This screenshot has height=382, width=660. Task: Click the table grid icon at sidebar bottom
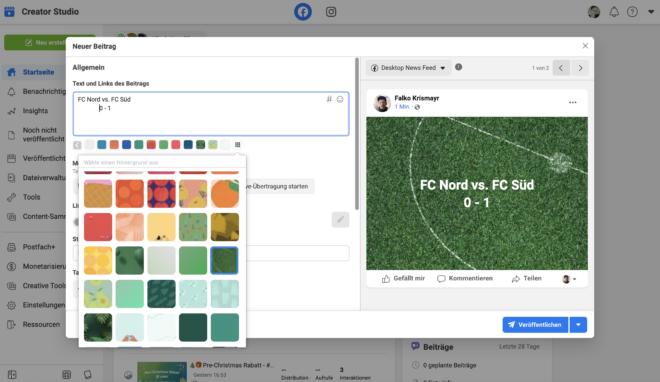point(67,374)
